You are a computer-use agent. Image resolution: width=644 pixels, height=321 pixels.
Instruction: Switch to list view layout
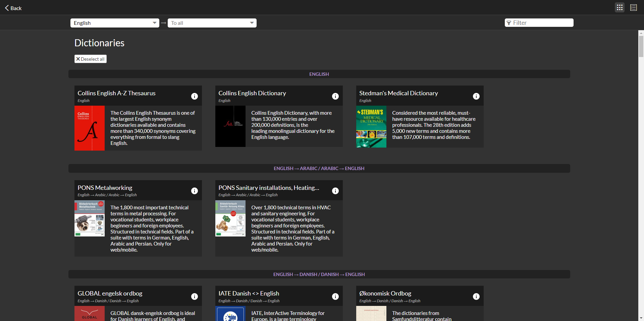633,7
